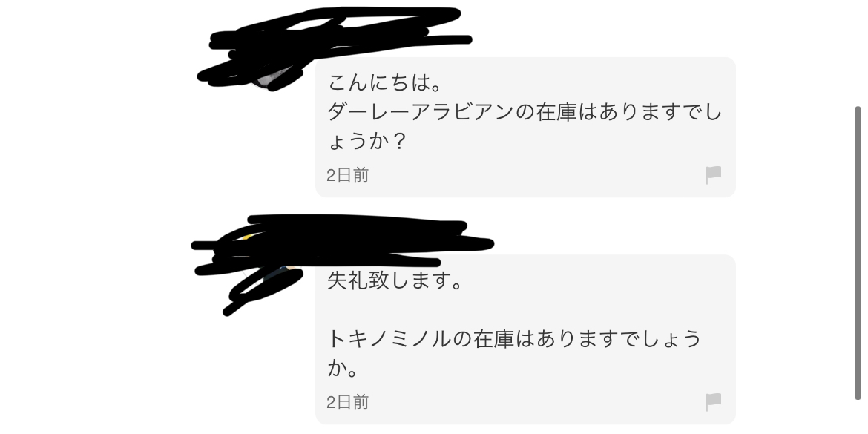
Task: Click the word トキノミノル in second comment
Action: (x=389, y=339)
